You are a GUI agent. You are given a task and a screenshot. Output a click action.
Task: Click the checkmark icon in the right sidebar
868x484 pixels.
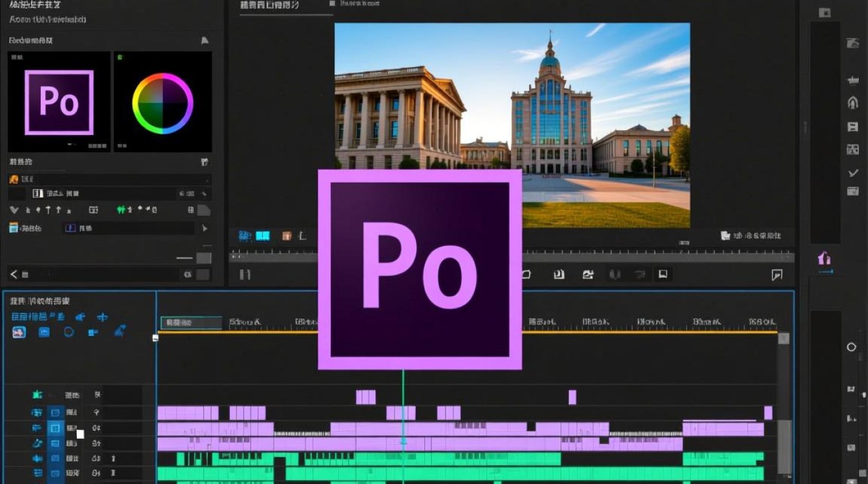tap(852, 172)
